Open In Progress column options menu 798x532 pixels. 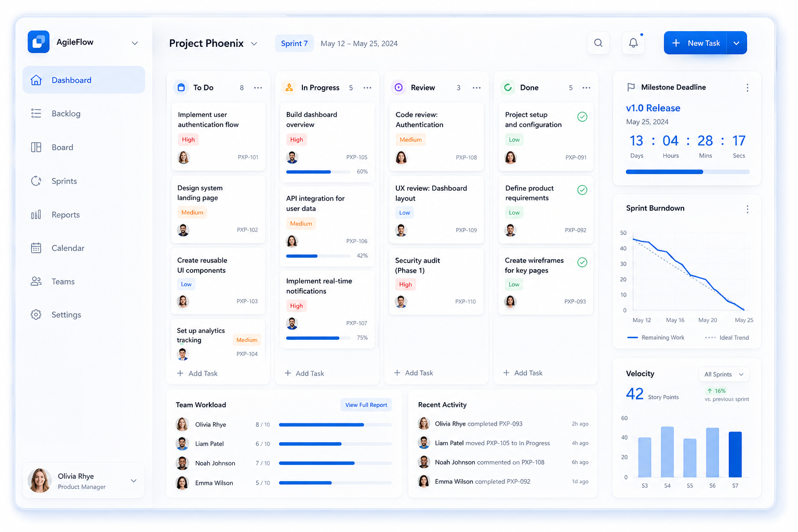click(367, 88)
